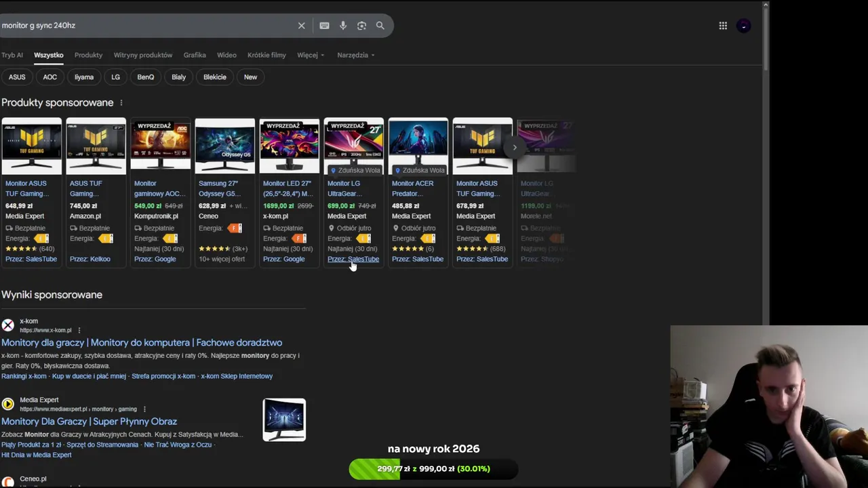Open Monitor ACER Predator thumbnail image

point(418,146)
